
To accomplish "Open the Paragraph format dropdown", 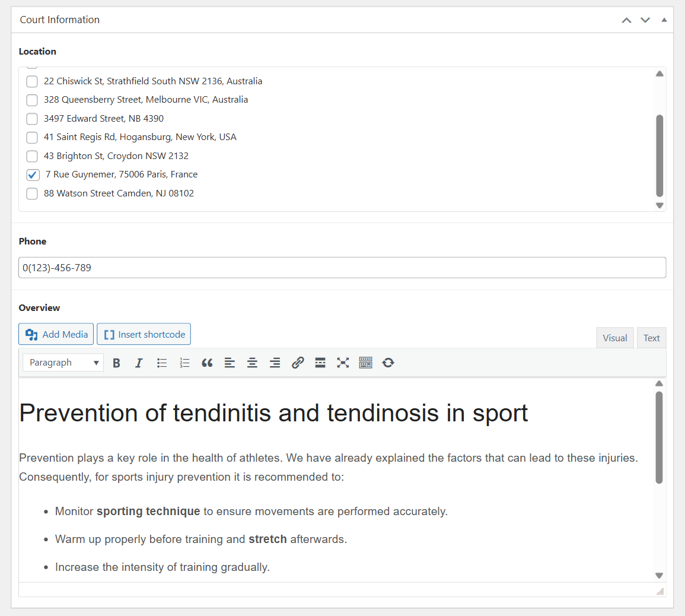I will point(63,363).
